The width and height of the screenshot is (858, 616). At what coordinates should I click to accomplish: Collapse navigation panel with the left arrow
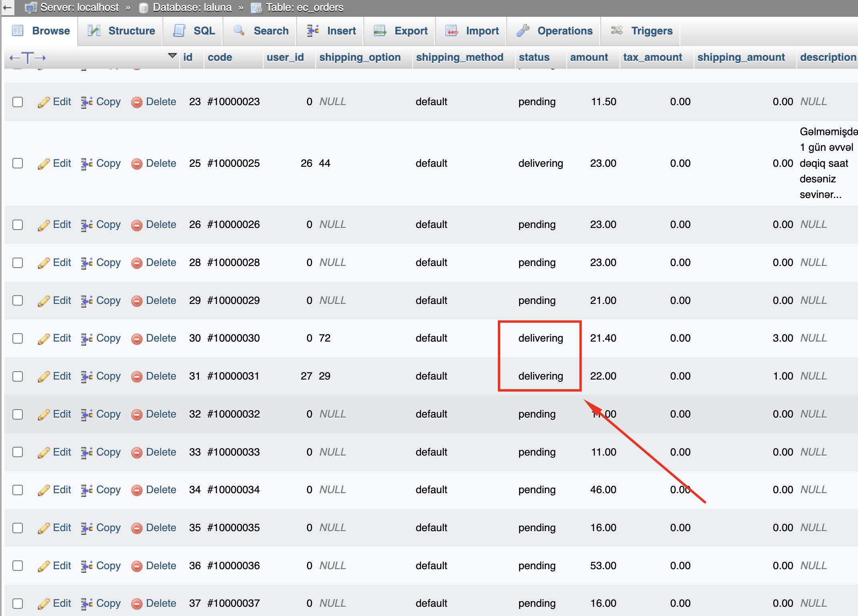click(x=7, y=8)
